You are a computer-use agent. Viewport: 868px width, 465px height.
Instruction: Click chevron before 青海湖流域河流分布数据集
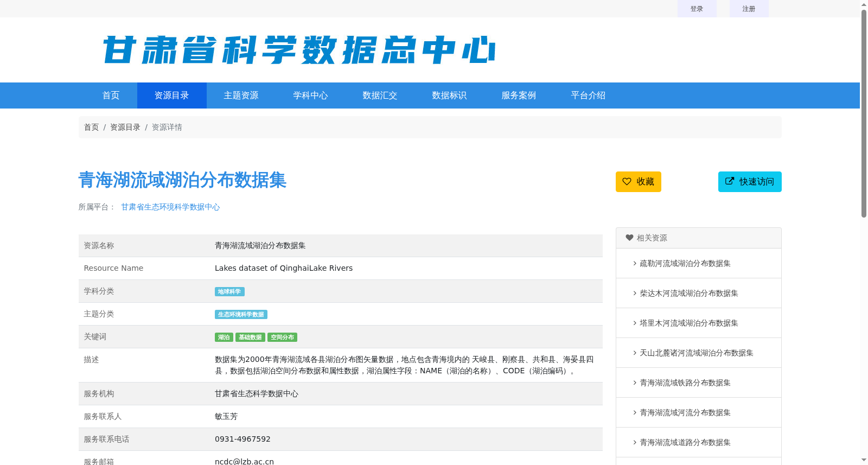click(x=635, y=412)
